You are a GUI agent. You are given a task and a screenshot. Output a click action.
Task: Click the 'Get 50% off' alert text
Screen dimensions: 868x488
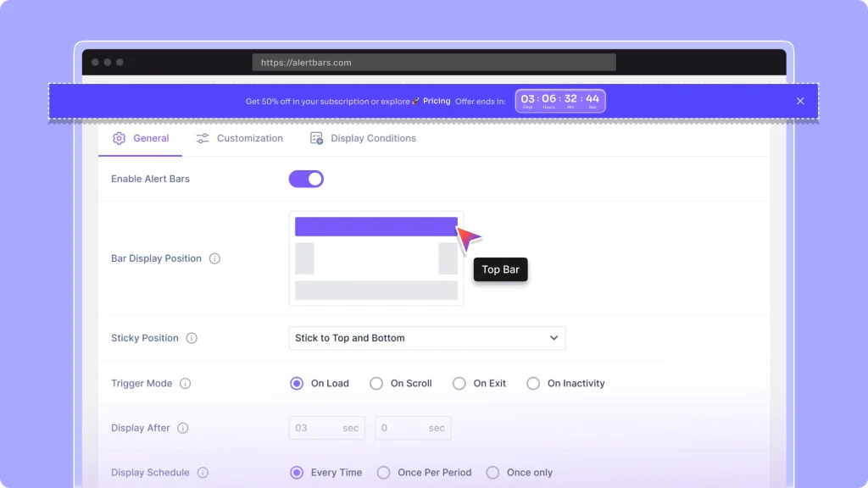(328, 102)
